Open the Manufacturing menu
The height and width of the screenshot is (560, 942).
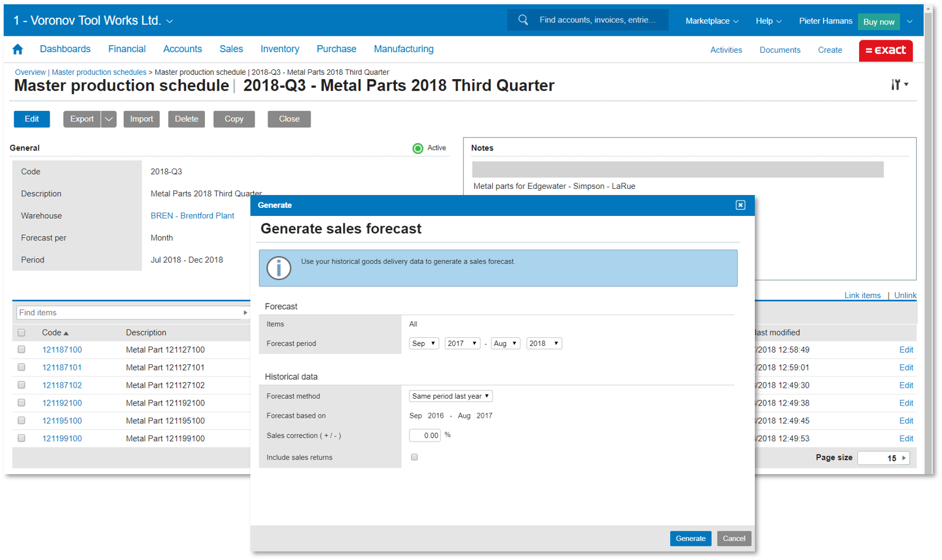[403, 49]
